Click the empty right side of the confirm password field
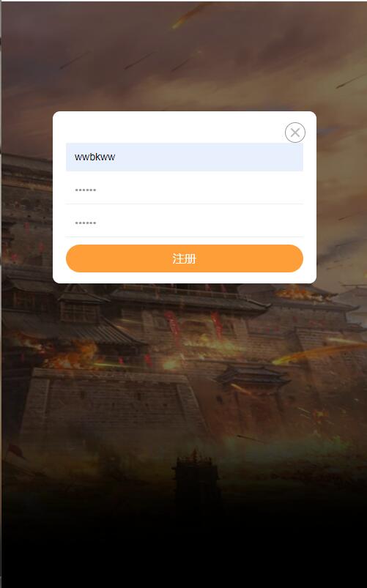Image resolution: width=367 pixels, height=588 pixels. coord(244,223)
